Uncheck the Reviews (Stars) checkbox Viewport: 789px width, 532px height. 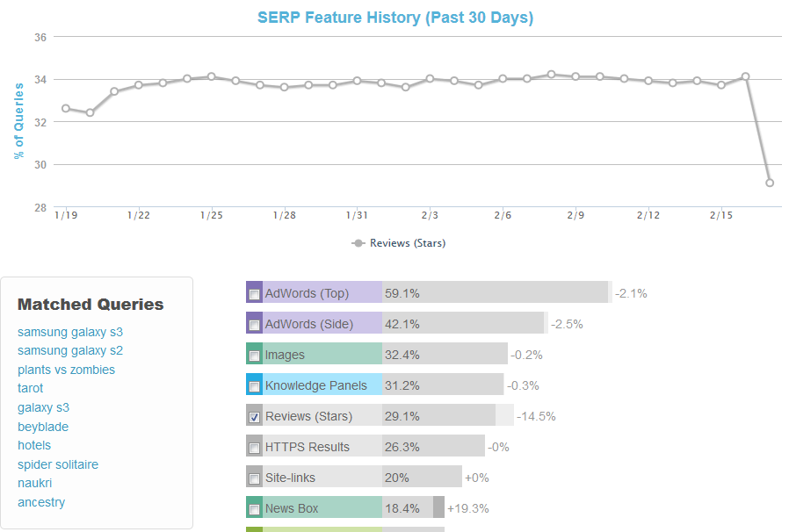(254, 415)
